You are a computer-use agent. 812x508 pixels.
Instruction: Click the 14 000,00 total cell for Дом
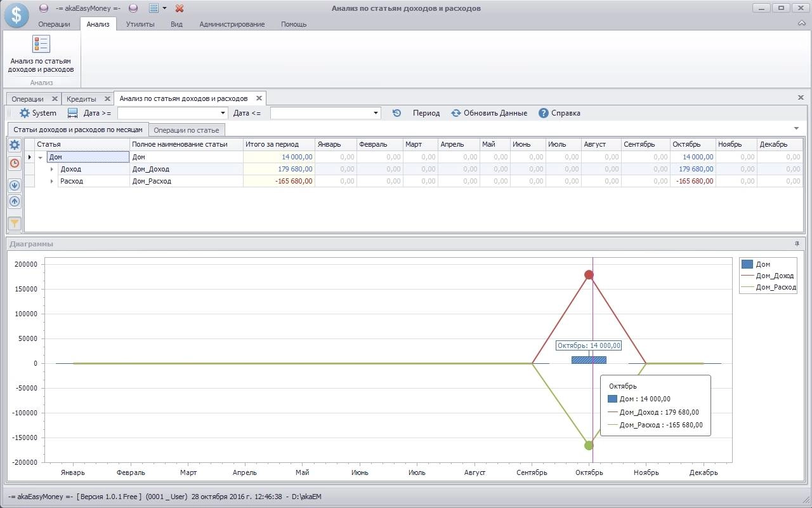click(x=279, y=157)
